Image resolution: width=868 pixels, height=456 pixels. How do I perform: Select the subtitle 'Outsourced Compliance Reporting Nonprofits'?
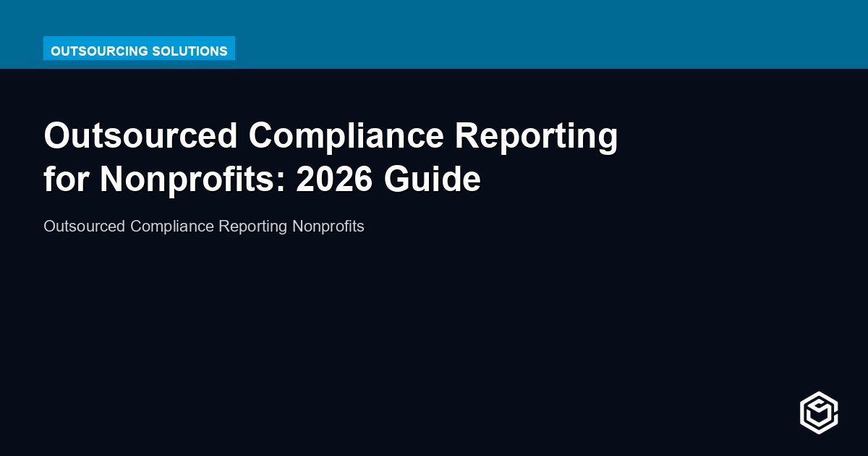[204, 227]
